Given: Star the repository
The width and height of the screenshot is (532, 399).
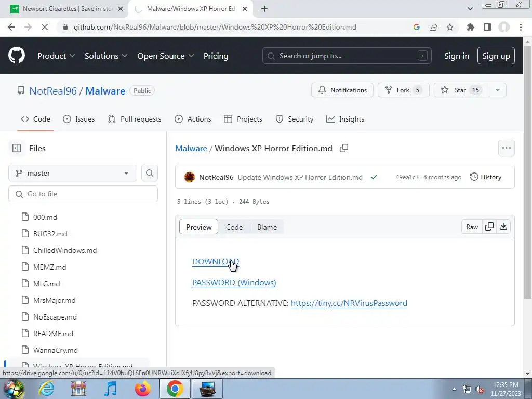Looking at the screenshot, I should pyautogui.click(x=461, y=90).
